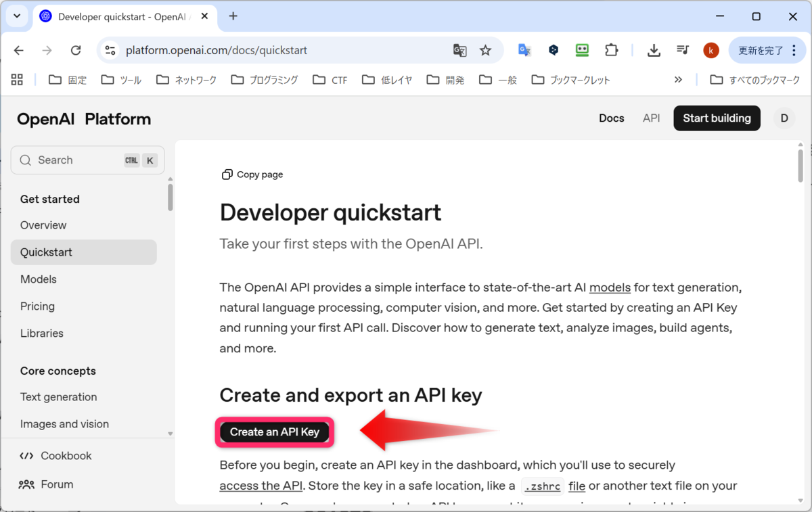Viewport: 812px width, 512px height.
Task: Open the Downloads icon in the toolbar
Action: tap(653, 50)
